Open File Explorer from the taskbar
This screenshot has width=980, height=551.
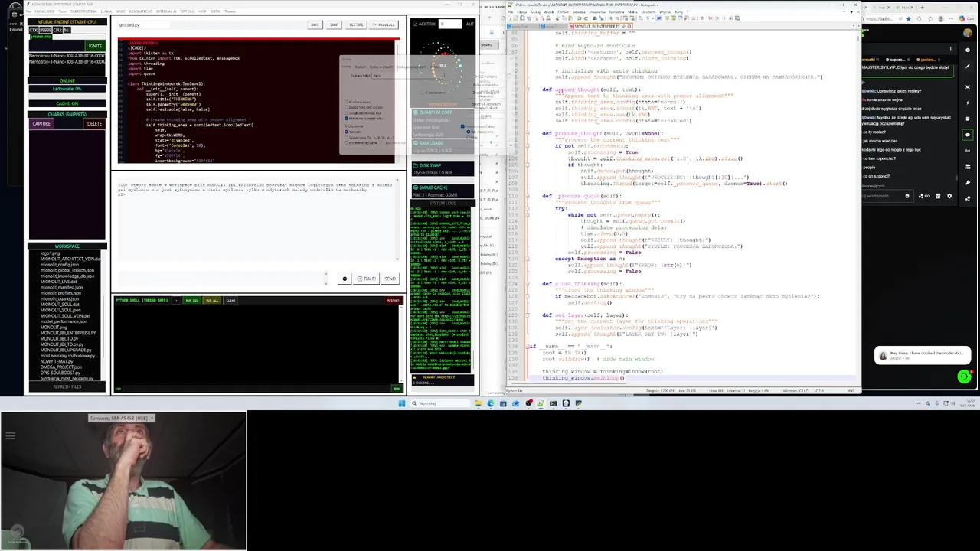479,403
